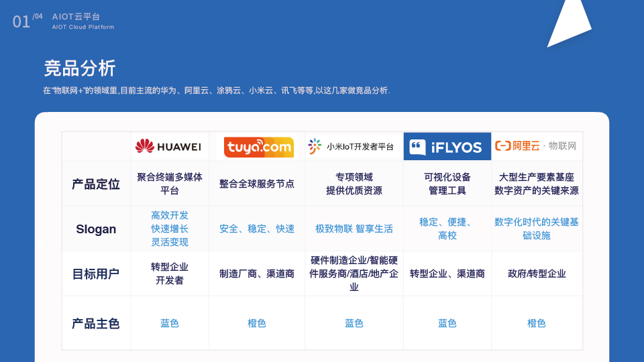Click the 可视化设备管理工具 cell under iFLYOS

pos(447,184)
